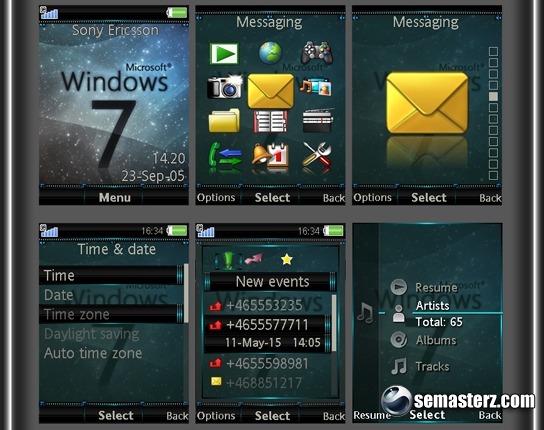The image size is (544, 430).
Task: Select the yellow star tab in New events
Action: coord(287,259)
